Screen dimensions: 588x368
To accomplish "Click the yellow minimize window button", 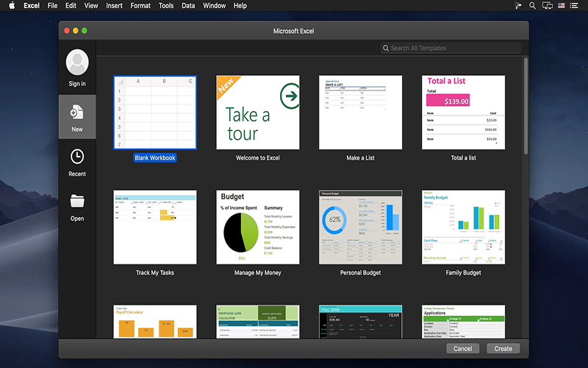I will [x=76, y=31].
